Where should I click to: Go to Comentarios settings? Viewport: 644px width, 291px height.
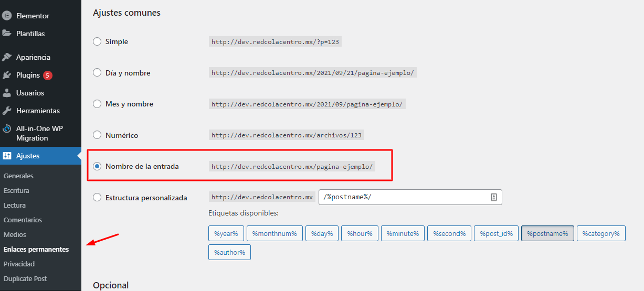pyautogui.click(x=23, y=220)
